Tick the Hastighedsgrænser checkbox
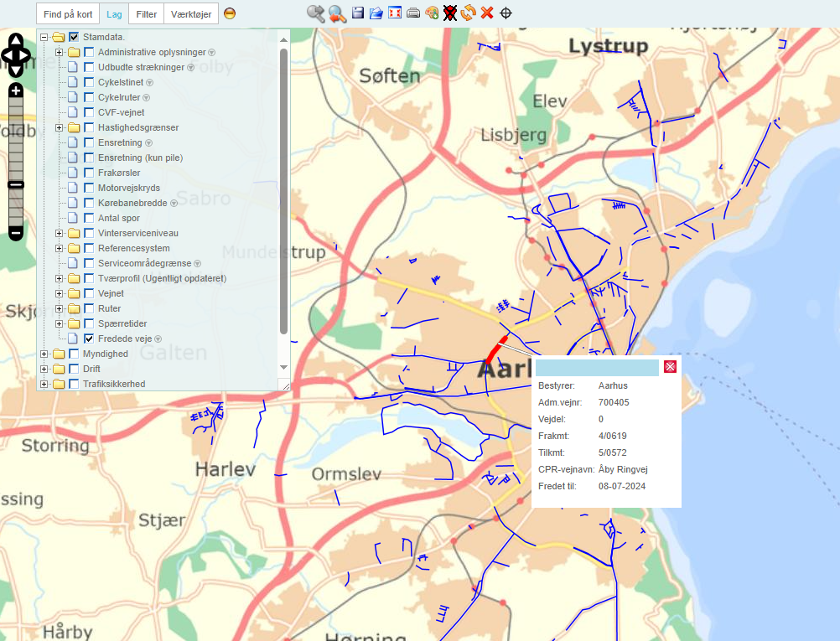Viewport: 840px width, 641px height. tap(89, 127)
